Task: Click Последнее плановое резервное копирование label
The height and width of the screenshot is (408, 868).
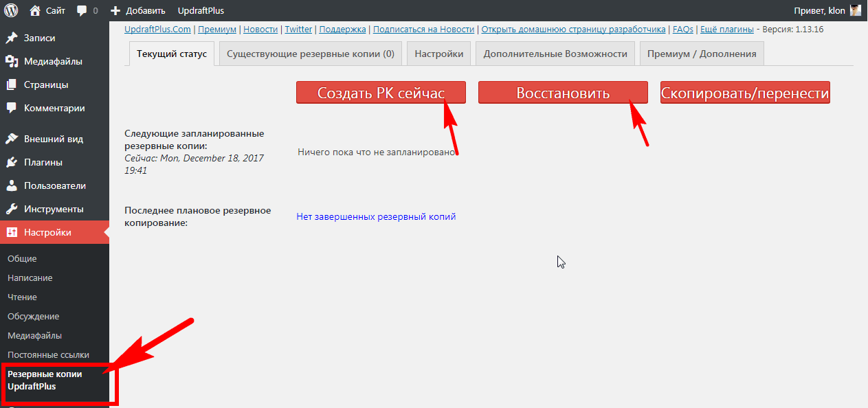Action: 198,216
